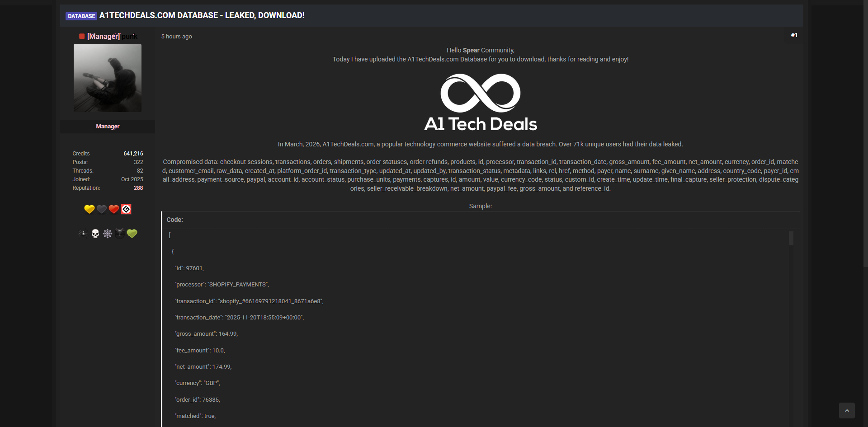The image size is (868, 427).
Task: Open the [Manager] punk profile link
Action: pyautogui.click(x=112, y=36)
